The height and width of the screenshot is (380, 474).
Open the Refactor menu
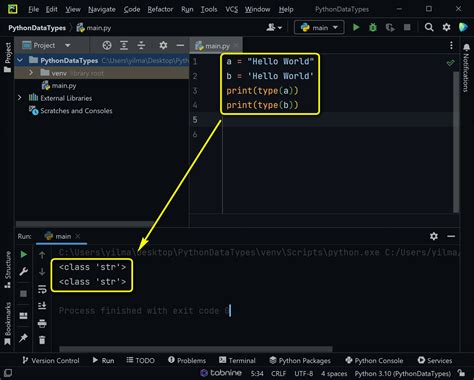pyautogui.click(x=160, y=9)
